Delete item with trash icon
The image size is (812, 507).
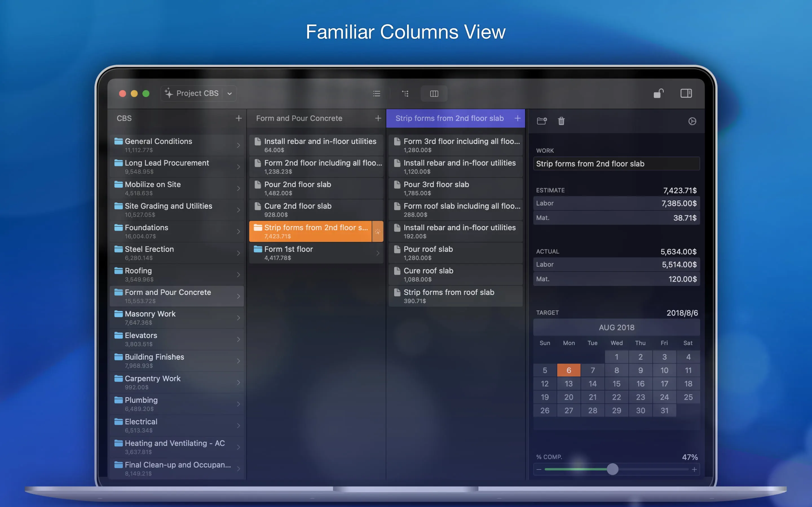coord(561,121)
